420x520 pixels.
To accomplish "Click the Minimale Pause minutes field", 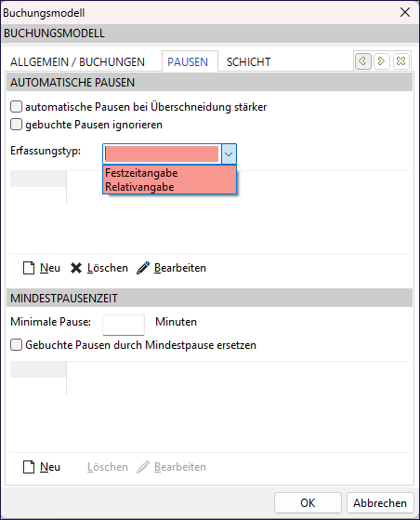I will coord(124,325).
